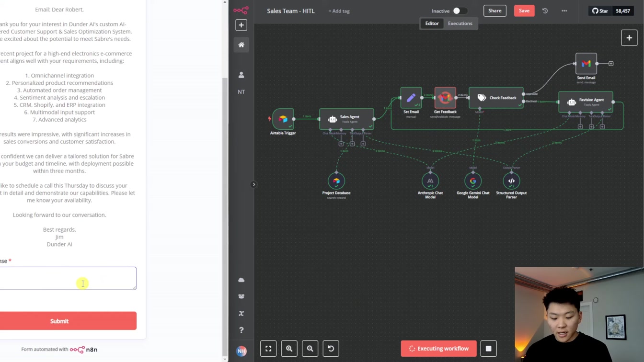The image size is (644, 362).
Task: Click the Revision Agent output connector dot
Action: point(613,102)
